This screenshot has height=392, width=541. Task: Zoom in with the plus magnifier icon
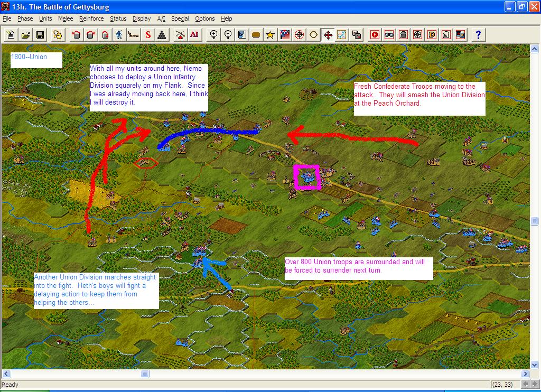click(x=213, y=34)
